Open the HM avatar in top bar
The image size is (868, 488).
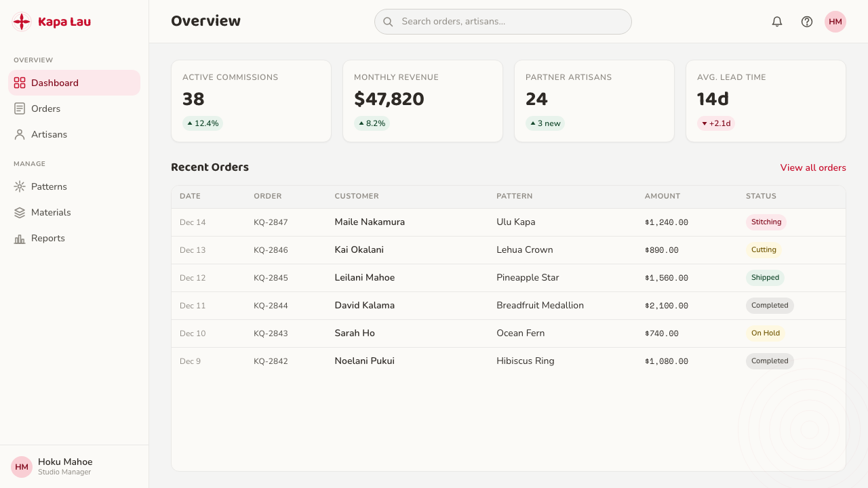point(835,22)
